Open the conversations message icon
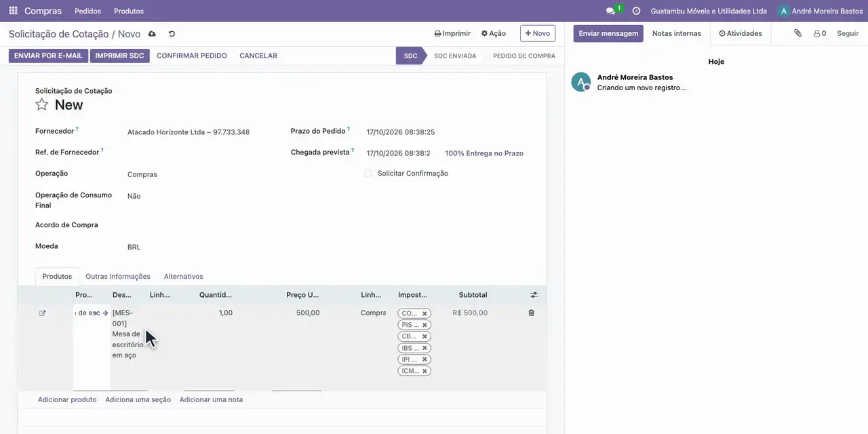868x434 pixels. click(x=610, y=11)
